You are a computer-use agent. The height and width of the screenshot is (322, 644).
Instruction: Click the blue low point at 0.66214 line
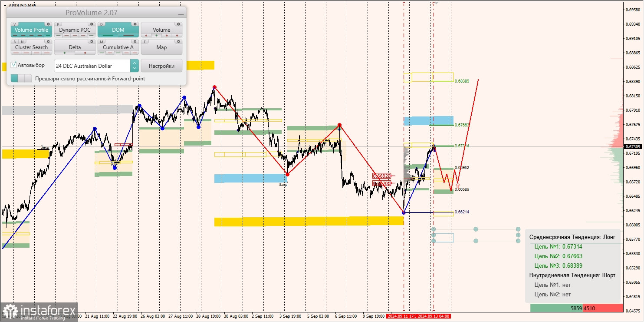(x=404, y=212)
